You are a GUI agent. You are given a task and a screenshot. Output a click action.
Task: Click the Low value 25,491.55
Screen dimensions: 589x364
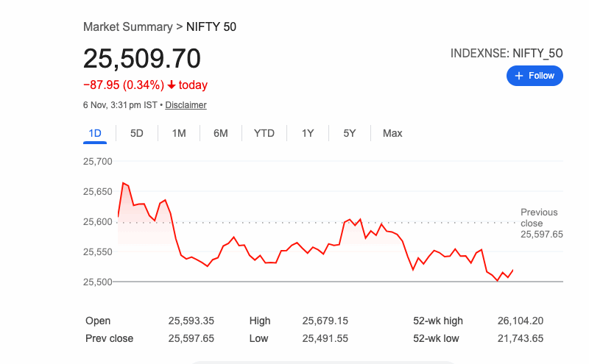(325, 338)
